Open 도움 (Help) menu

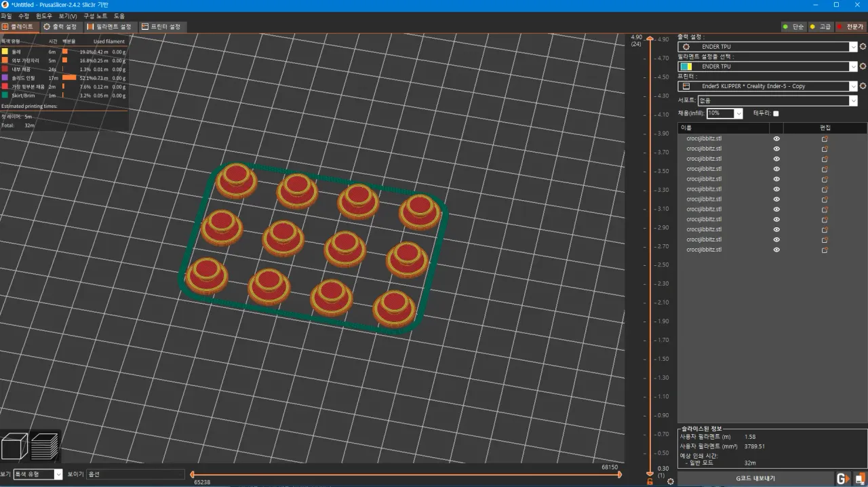(119, 16)
